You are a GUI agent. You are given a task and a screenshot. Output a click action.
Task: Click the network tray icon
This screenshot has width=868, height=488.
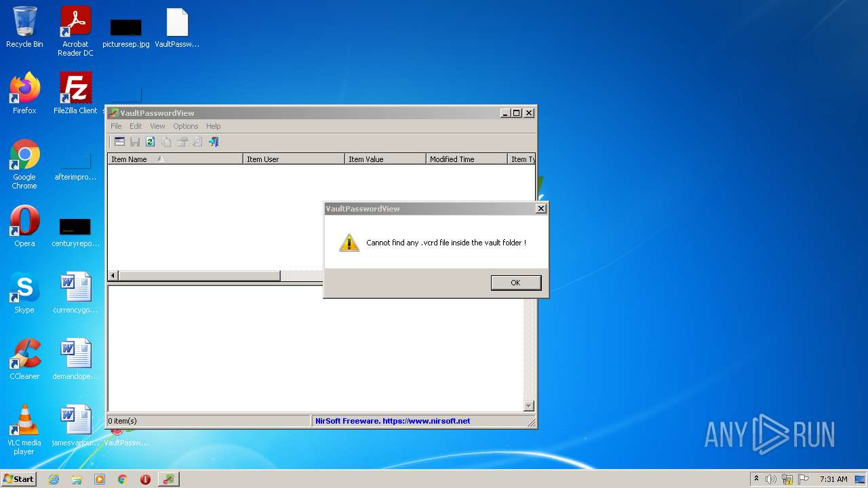click(x=787, y=479)
